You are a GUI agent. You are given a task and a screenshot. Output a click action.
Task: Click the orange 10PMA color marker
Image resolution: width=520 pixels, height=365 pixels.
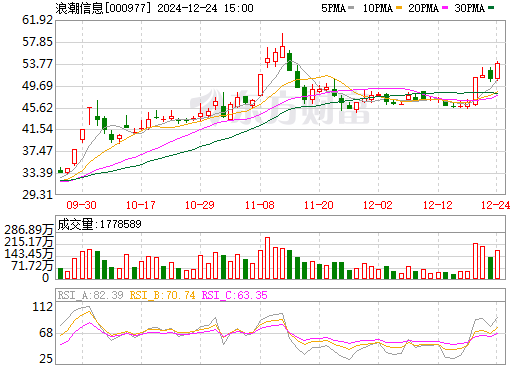[399, 7]
